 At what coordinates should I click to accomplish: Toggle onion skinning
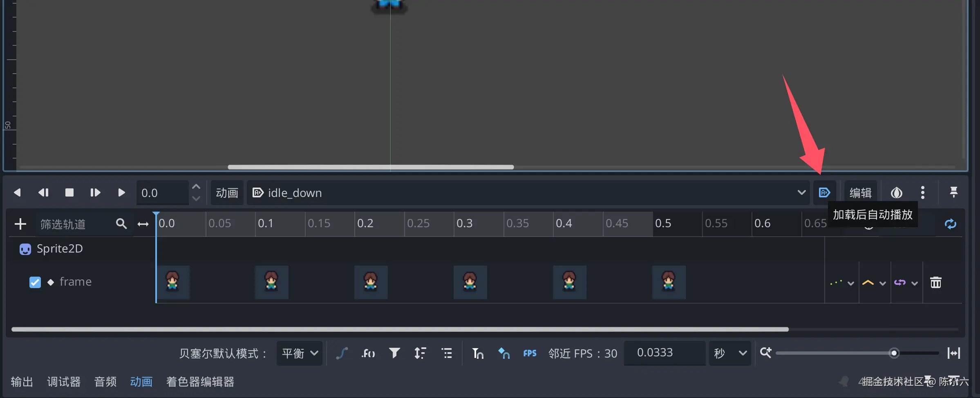coord(897,192)
